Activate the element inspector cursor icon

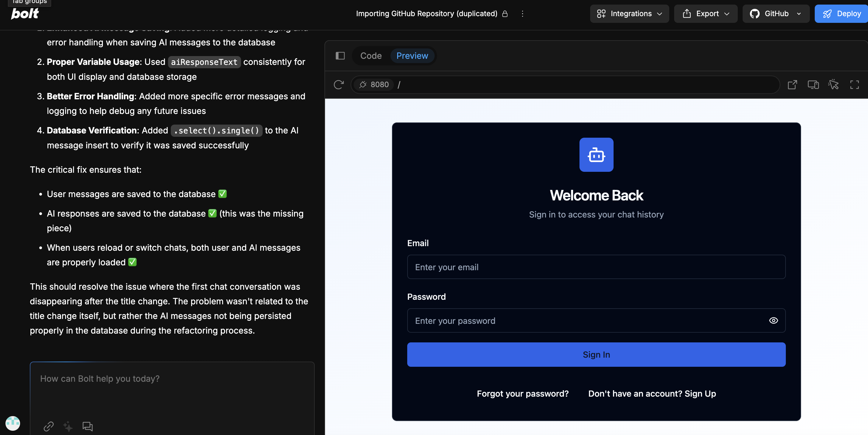[834, 84]
